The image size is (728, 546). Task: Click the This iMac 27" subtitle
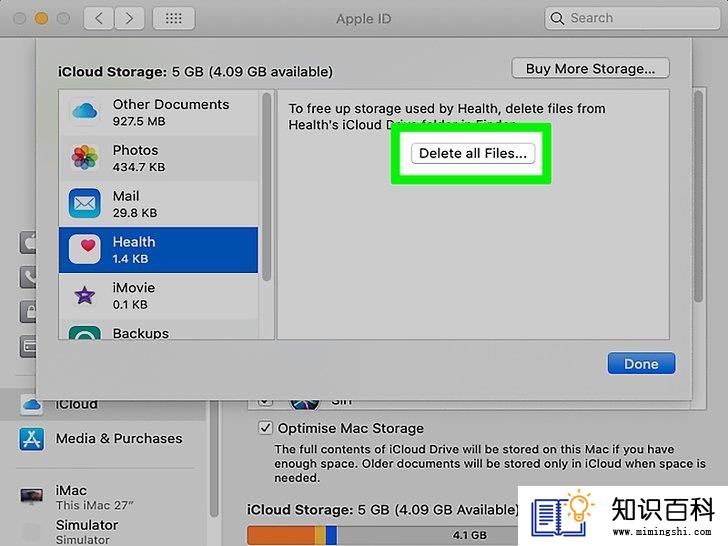point(95,505)
